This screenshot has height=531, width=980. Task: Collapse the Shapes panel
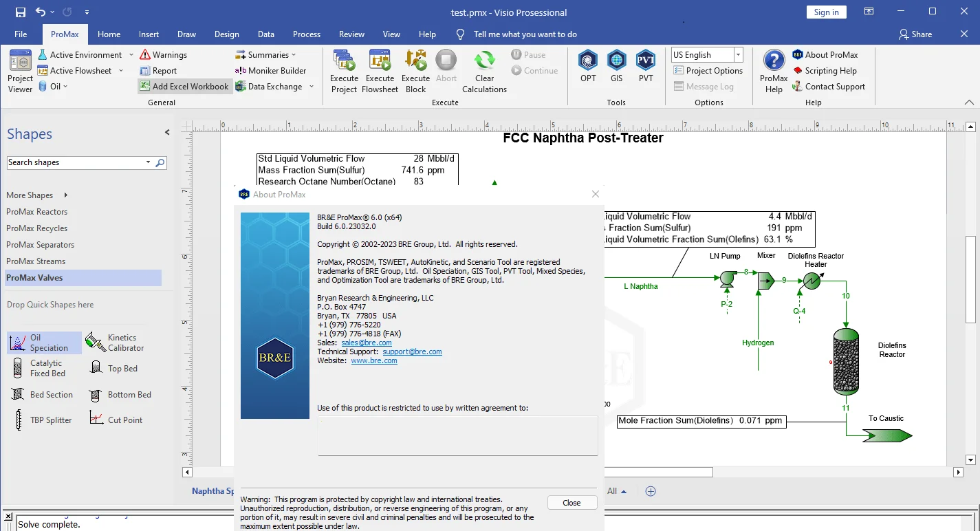[x=167, y=133]
